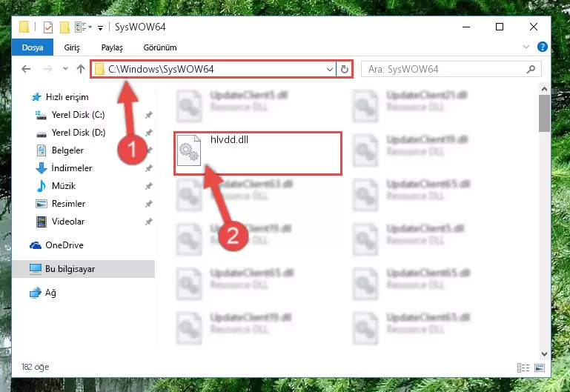
Task: Select Hızlı erişim in navigation pane
Action: (59, 97)
